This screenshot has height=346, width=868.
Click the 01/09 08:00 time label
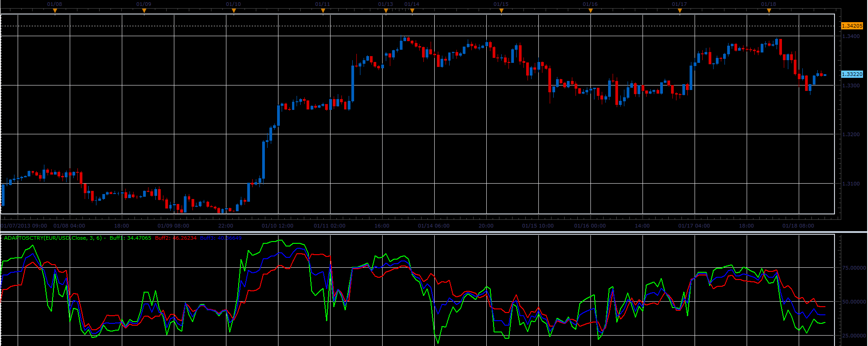[x=173, y=226]
